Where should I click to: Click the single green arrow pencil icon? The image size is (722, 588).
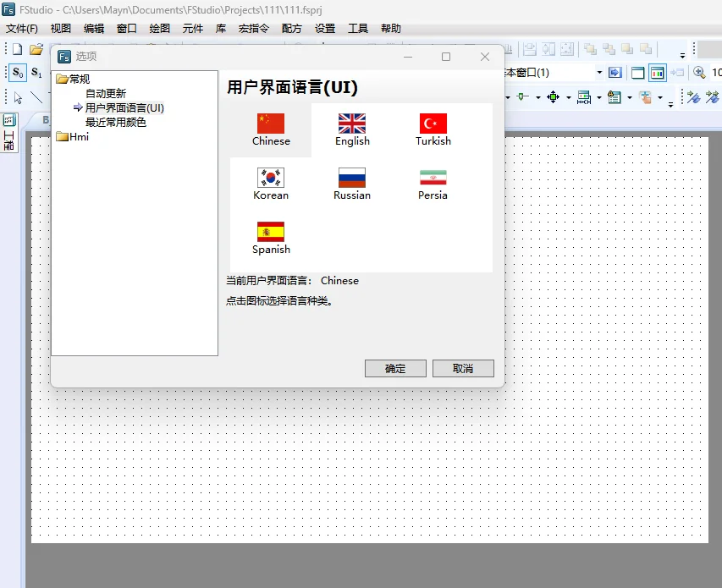click(x=693, y=97)
